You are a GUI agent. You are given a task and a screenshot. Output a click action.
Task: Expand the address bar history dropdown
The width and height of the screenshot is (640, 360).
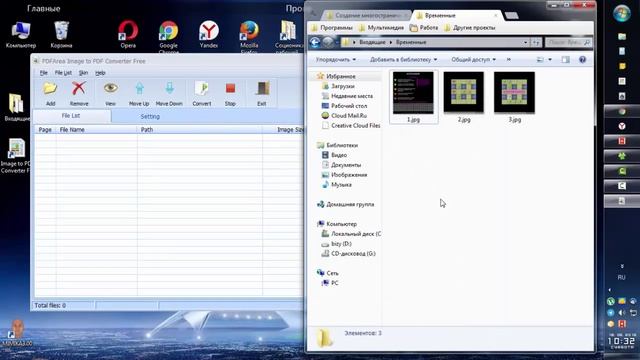click(x=525, y=42)
